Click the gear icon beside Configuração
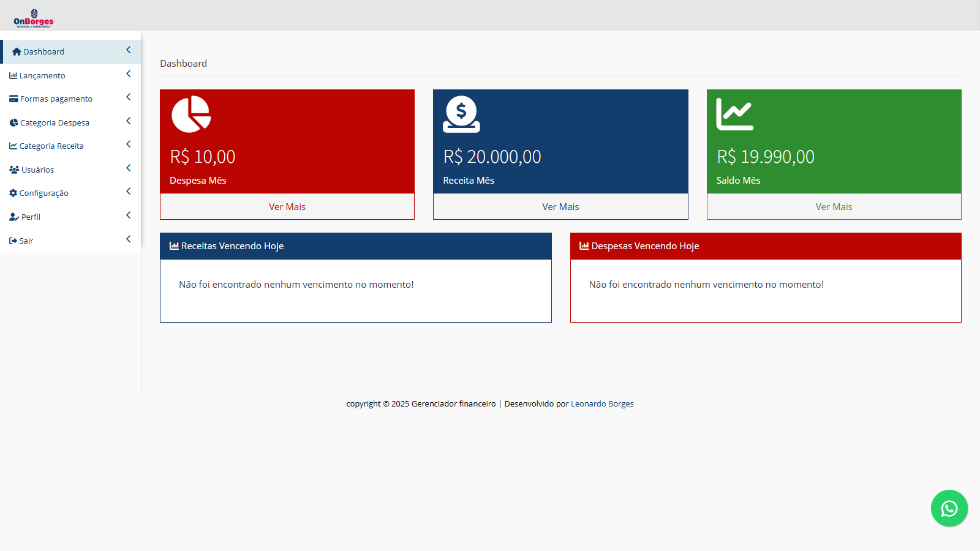 point(13,193)
